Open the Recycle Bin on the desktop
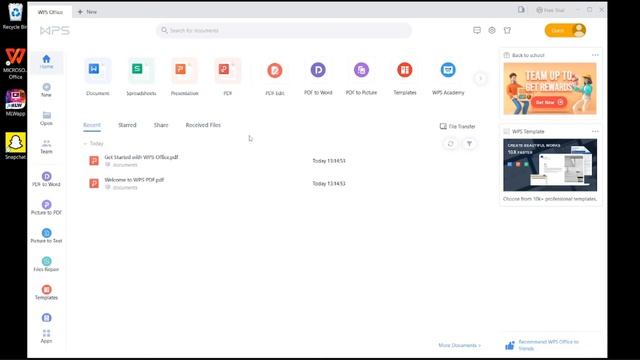The height and width of the screenshot is (360, 640). coord(15,16)
